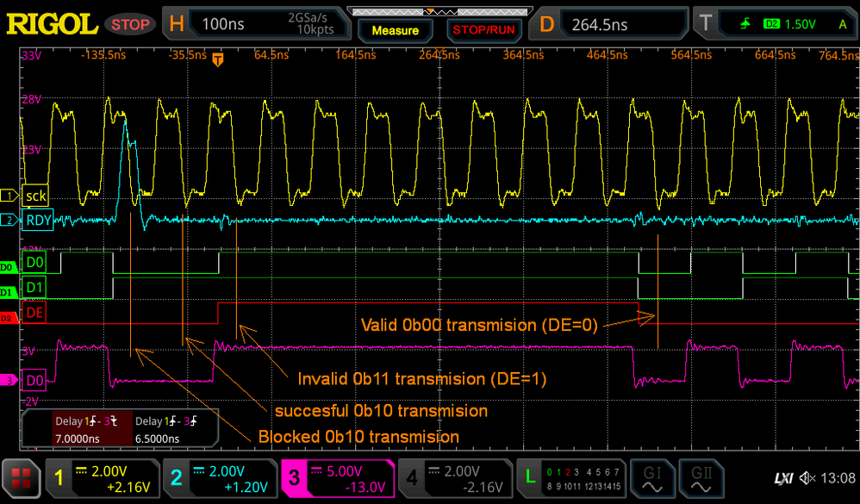Click the green digital D1 label
860x504 pixels.
[34, 288]
